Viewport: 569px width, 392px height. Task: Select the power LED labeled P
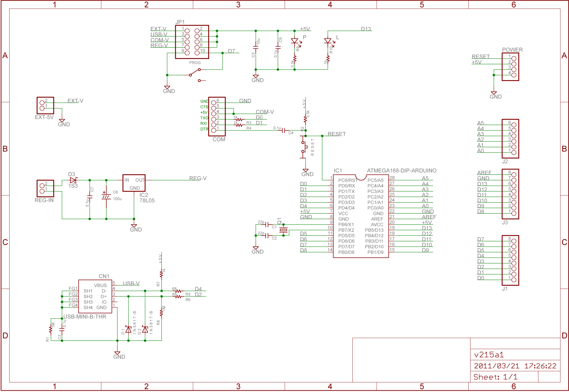[294, 41]
